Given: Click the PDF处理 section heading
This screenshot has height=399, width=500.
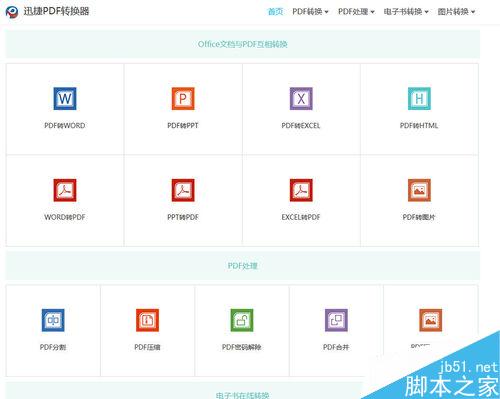Looking at the screenshot, I should 243,266.
